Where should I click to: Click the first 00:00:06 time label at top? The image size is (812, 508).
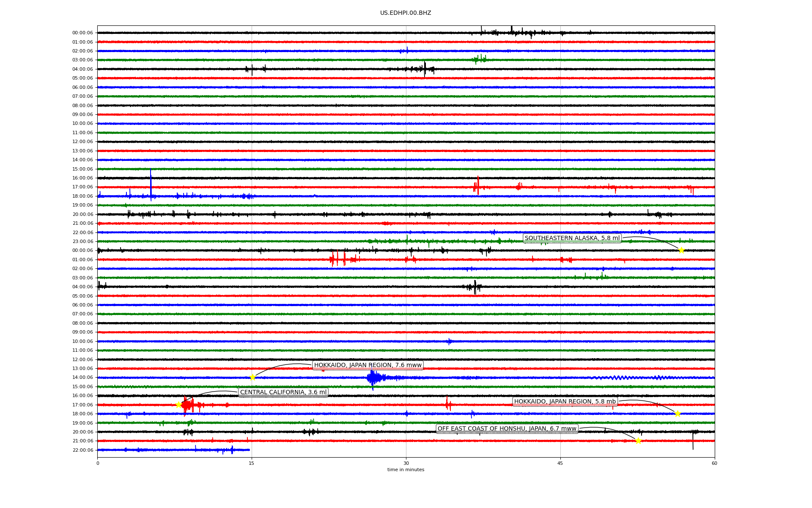pyautogui.click(x=82, y=33)
